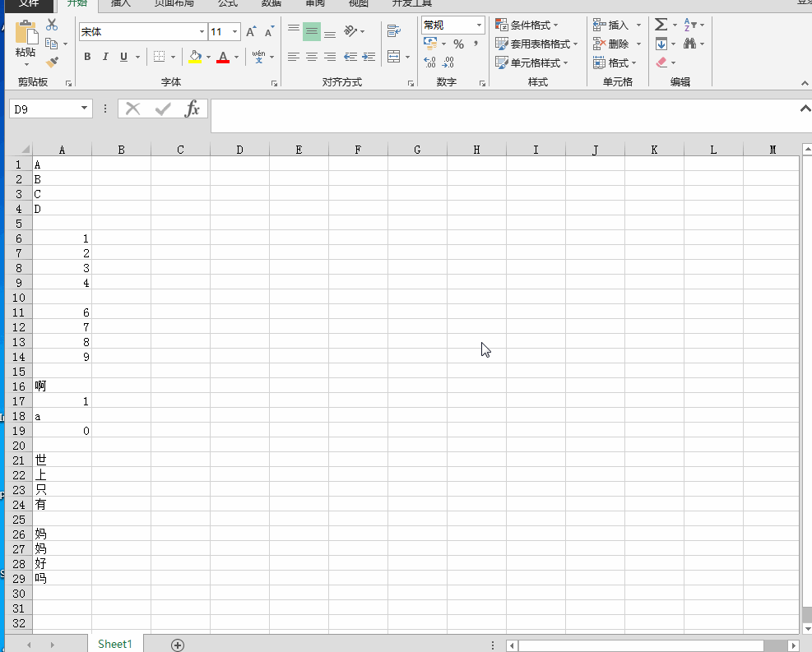
Task: Open the 文件 File tab
Action: pyautogui.click(x=29, y=3)
